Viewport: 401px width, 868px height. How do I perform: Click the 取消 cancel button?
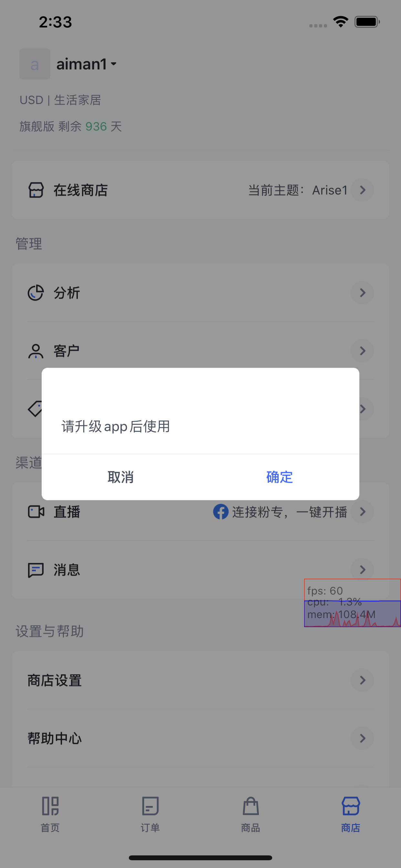click(121, 477)
